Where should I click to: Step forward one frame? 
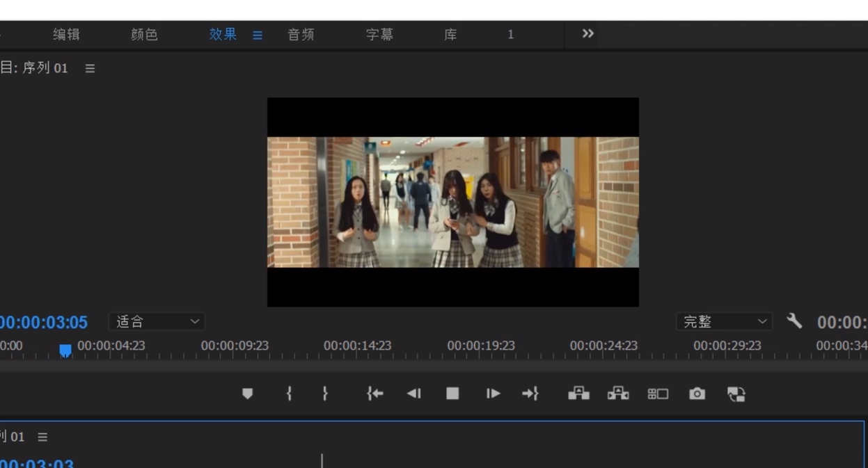[x=493, y=394]
